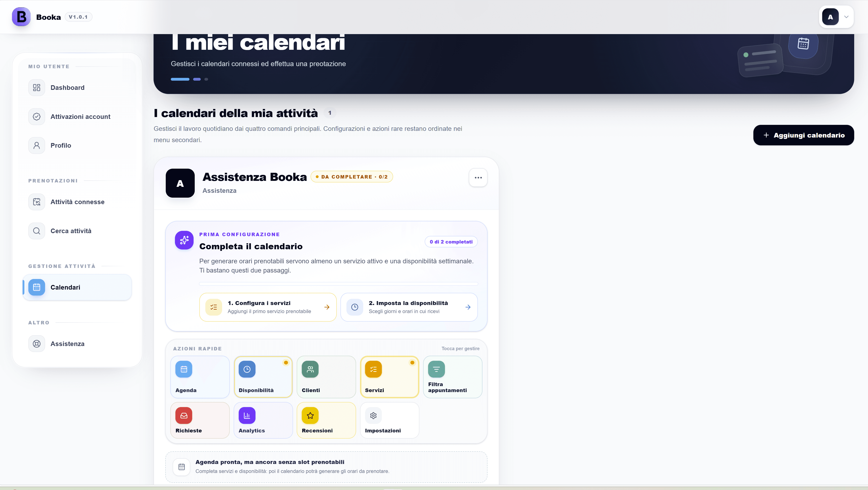868x490 pixels.
Task: Open Cerca attività
Action: (x=78, y=231)
